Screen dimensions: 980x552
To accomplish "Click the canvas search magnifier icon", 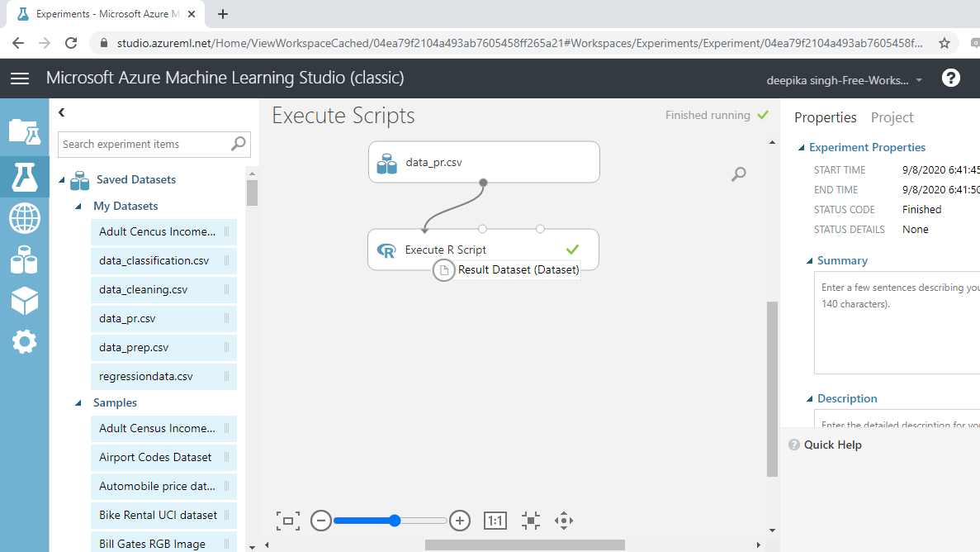I will (739, 174).
